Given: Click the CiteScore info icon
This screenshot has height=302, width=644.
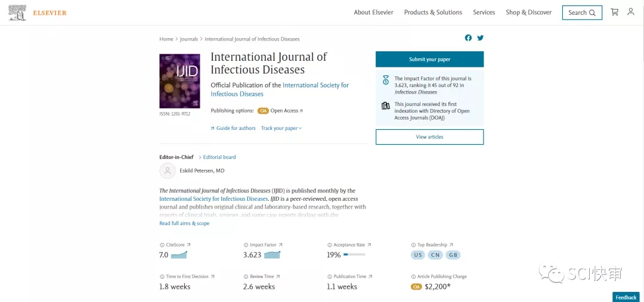Looking at the screenshot, I should coord(162,245).
